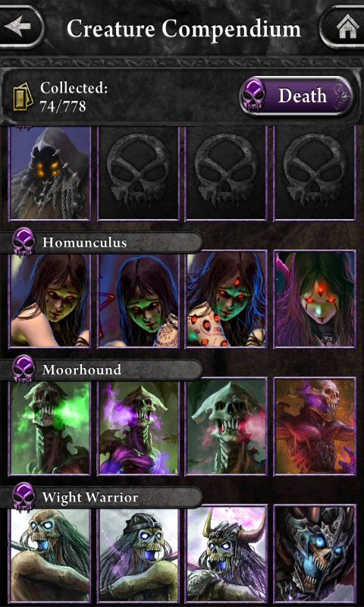
Task: View the fourth armored Wight Warrior card
Action: click(315, 555)
